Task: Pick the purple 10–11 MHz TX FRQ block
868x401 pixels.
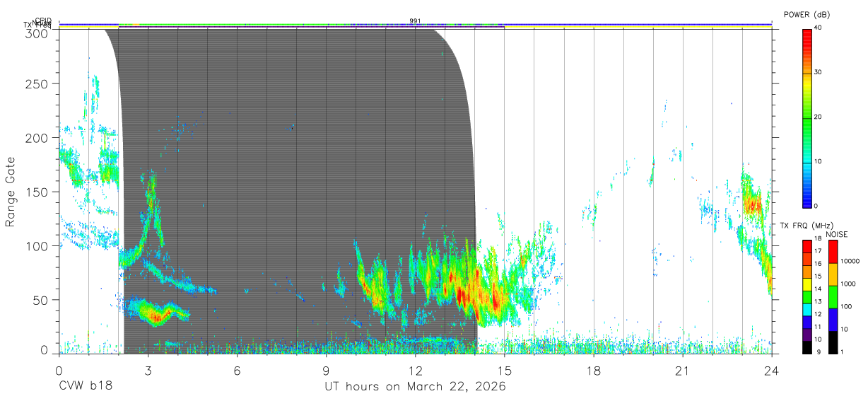Action: (807, 334)
